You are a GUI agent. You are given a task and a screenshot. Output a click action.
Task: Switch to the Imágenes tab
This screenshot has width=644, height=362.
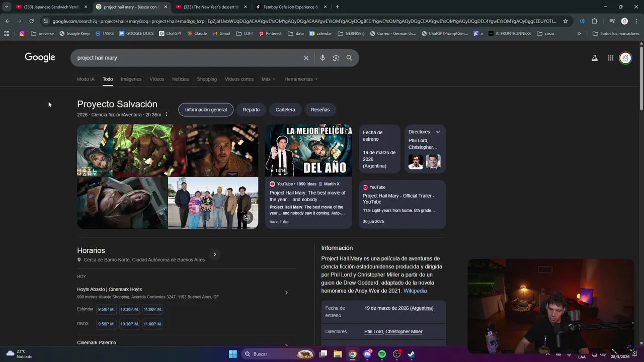pos(131,79)
